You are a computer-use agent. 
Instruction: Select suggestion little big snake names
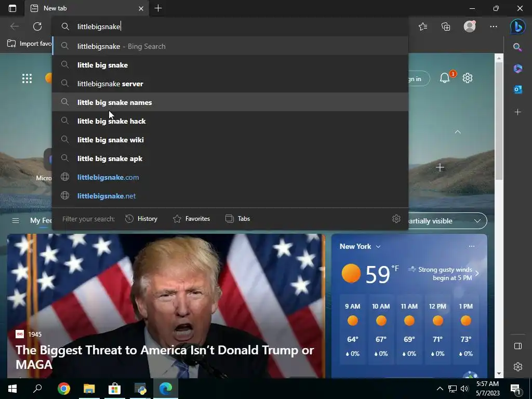pyautogui.click(x=230, y=102)
